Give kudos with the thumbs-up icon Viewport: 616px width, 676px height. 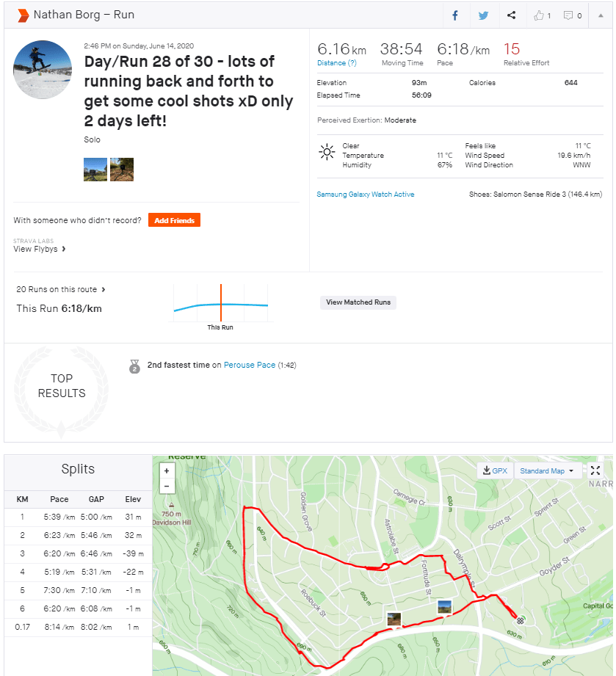click(x=542, y=15)
